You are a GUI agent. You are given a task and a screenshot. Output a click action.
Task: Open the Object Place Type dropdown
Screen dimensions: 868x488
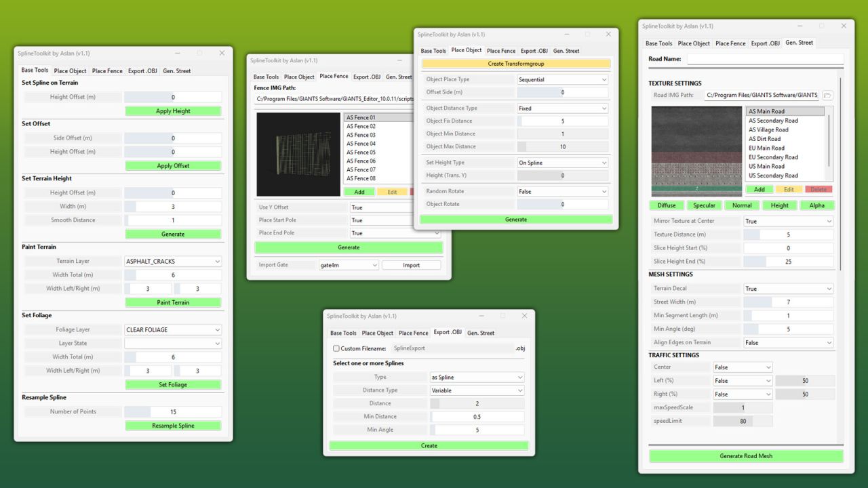(x=563, y=79)
